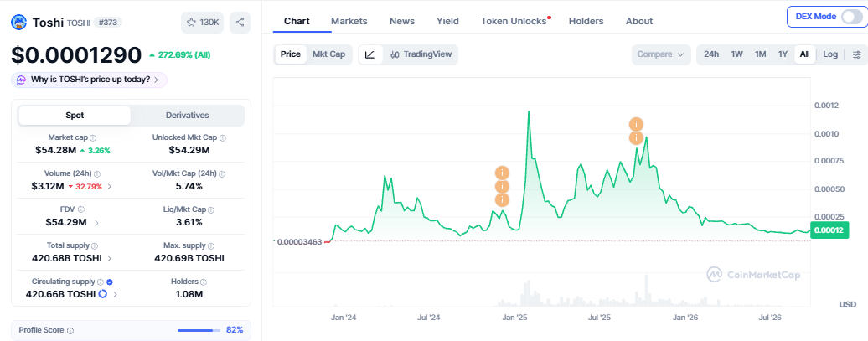
Task: Click the Total supply info icon
Action: [x=94, y=245]
